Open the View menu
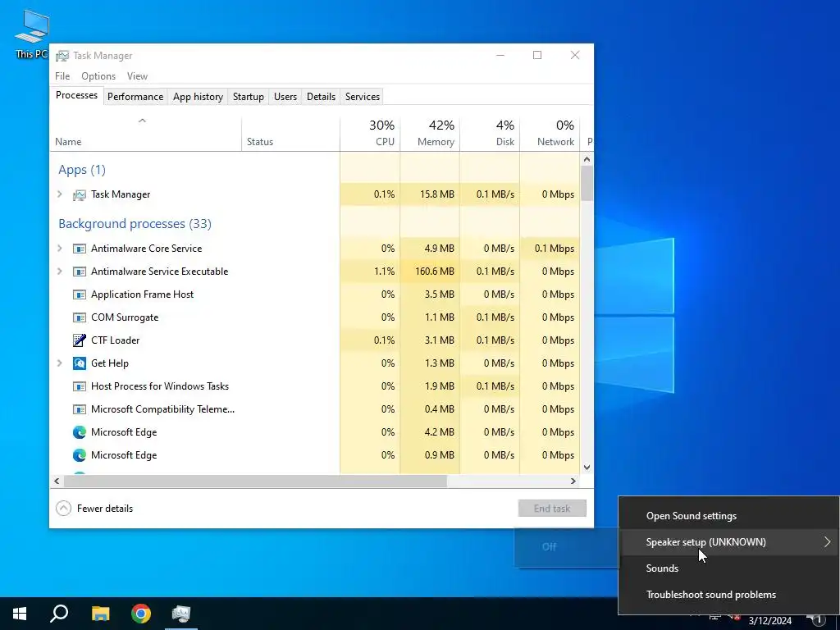This screenshot has height=630, width=840. click(x=137, y=76)
